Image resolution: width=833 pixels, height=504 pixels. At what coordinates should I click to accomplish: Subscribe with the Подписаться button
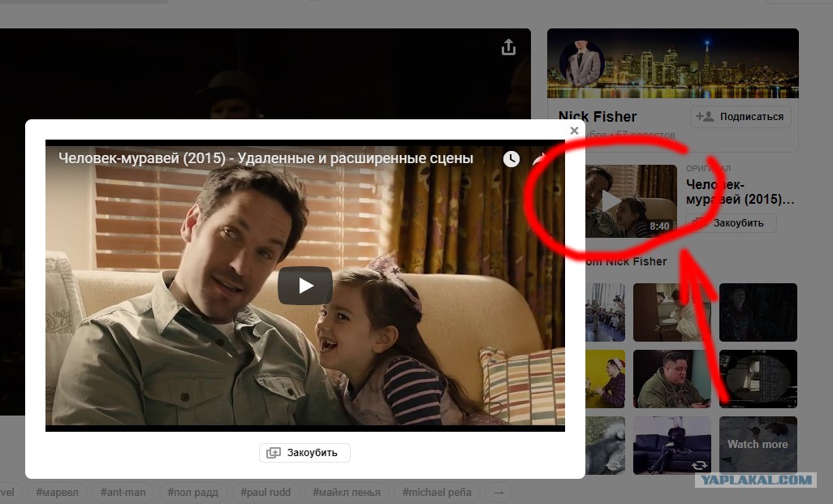click(x=740, y=117)
